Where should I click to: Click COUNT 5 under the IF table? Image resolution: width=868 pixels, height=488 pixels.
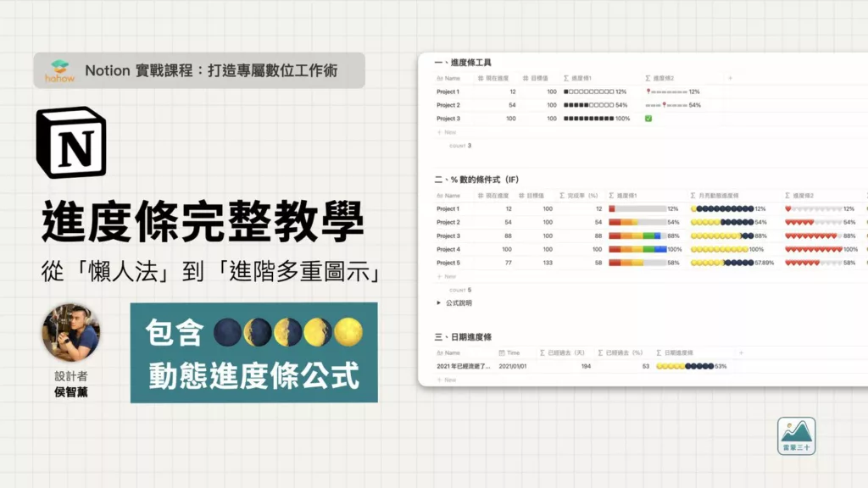460,290
